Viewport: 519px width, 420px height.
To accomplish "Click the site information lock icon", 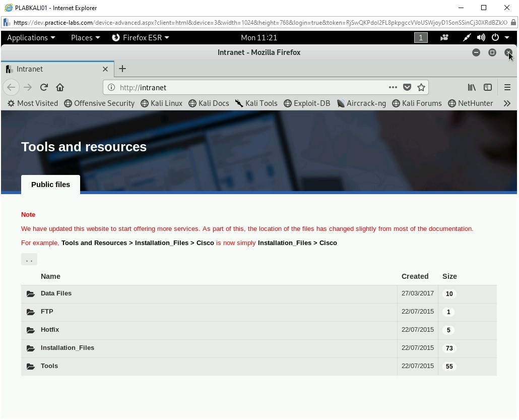I will 110,87.
